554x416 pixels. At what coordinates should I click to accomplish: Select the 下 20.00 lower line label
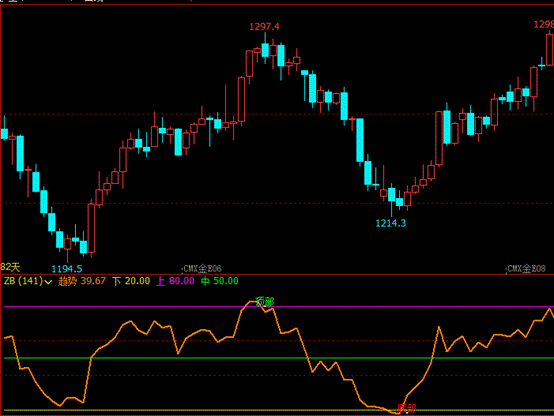131,281
